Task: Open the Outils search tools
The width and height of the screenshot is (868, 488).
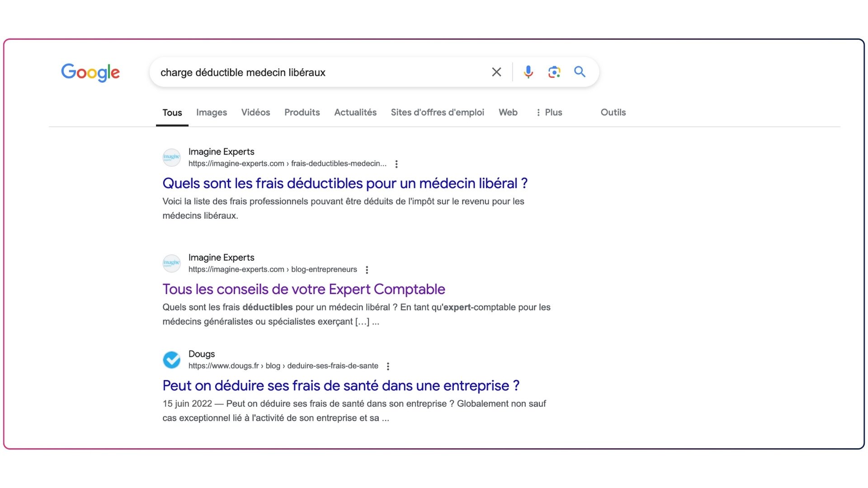Action: tap(613, 113)
